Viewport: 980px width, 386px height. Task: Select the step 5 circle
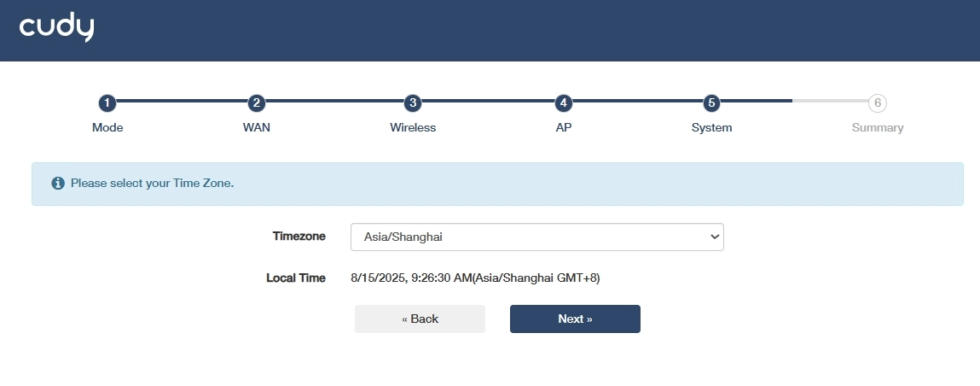712,103
